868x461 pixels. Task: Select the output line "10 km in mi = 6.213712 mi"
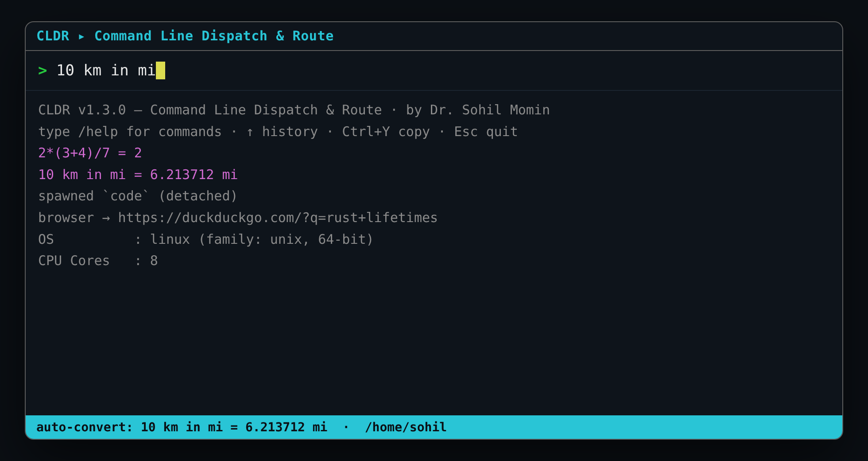point(138,175)
